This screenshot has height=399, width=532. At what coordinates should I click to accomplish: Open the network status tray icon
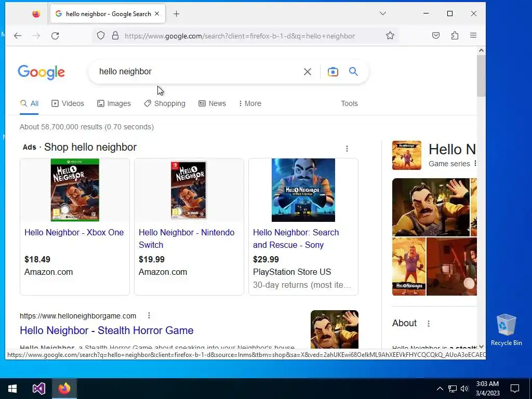[453, 389]
